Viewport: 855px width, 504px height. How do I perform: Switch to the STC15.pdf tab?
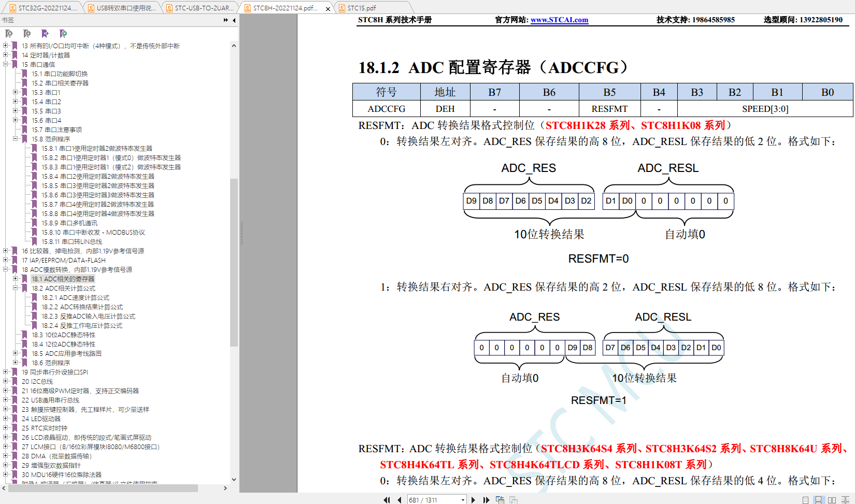[362, 8]
